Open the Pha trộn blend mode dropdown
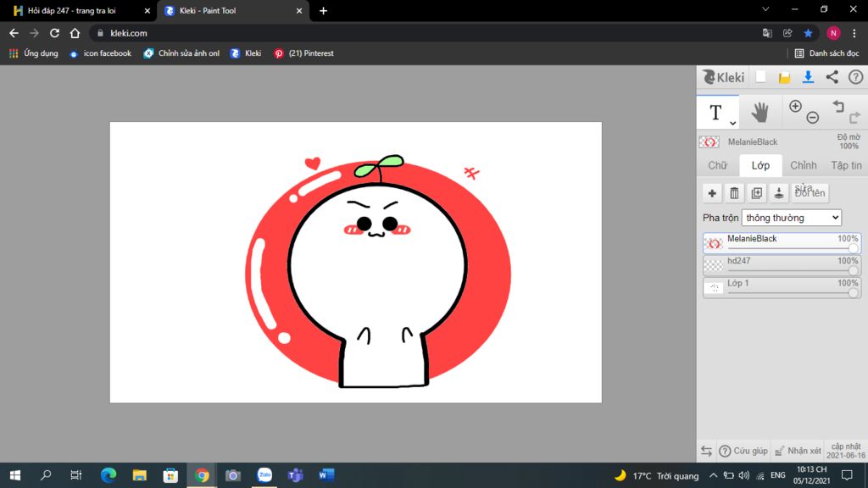The image size is (868, 488). [792, 218]
